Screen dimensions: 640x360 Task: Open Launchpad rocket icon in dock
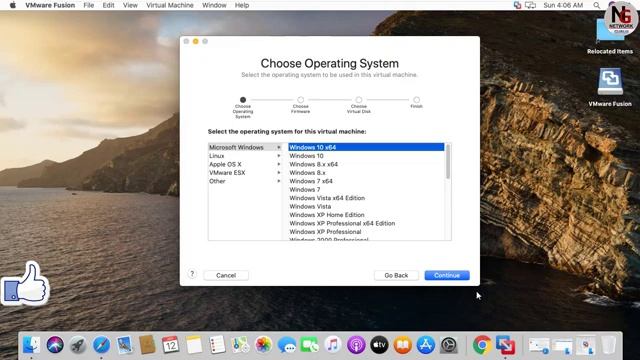coord(78,345)
